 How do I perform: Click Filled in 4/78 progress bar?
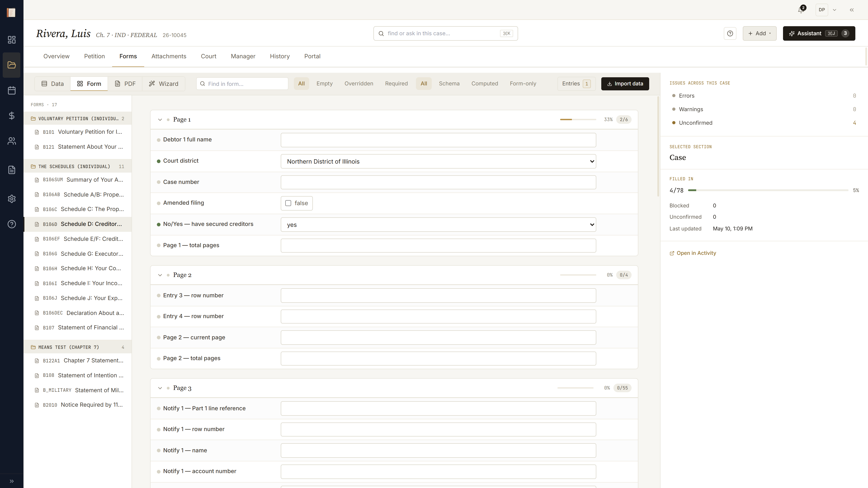[x=768, y=190]
